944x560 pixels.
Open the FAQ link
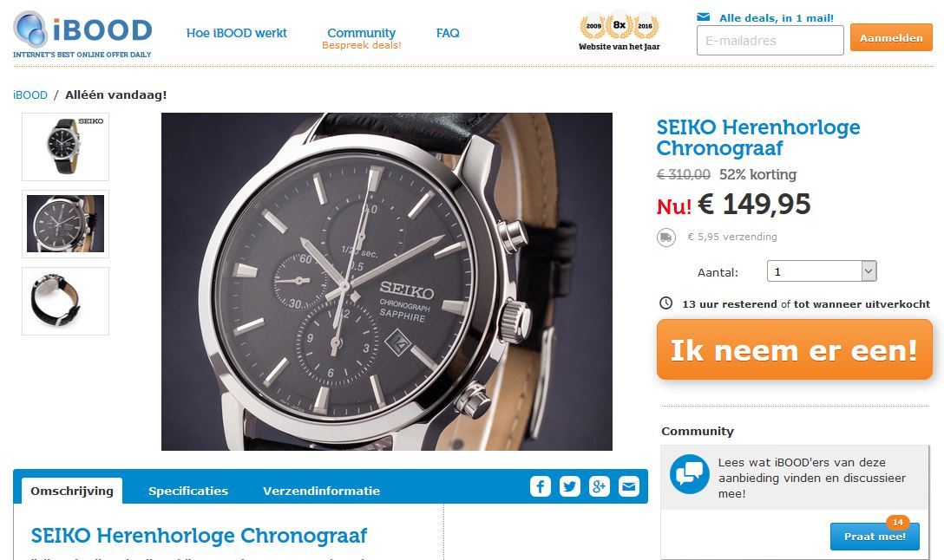tap(448, 33)
